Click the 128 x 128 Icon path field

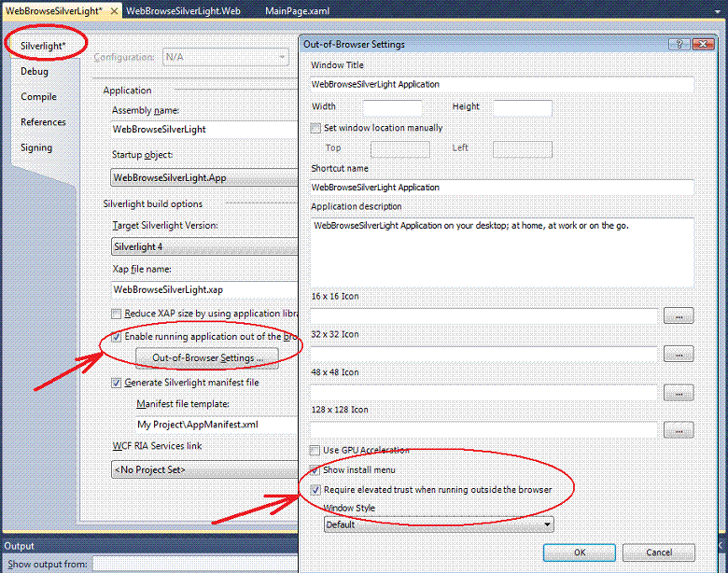pos(483,430)
